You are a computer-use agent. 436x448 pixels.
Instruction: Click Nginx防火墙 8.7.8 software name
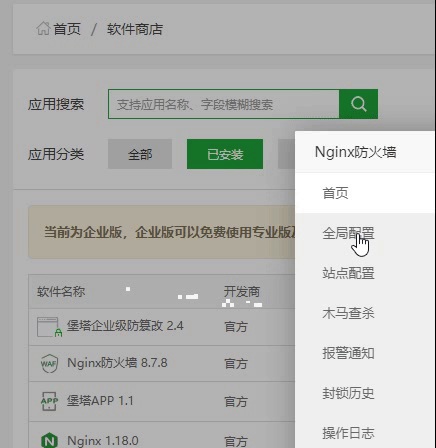[x=117, y=363]
